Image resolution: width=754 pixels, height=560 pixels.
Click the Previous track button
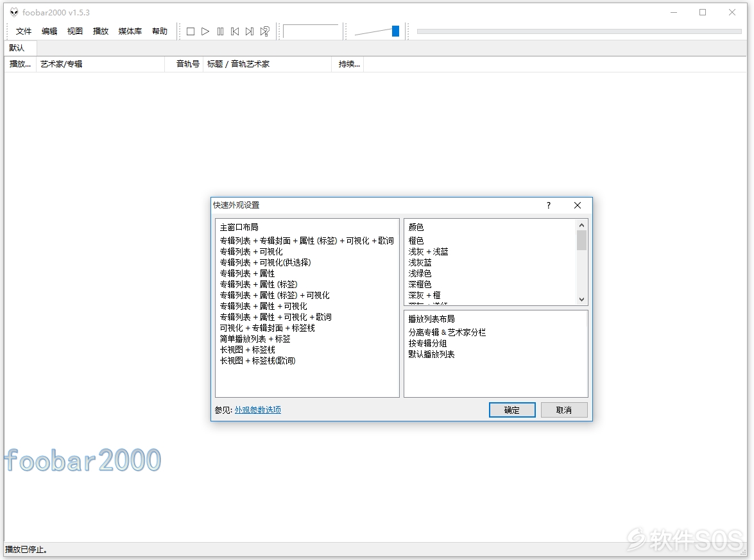235,31
